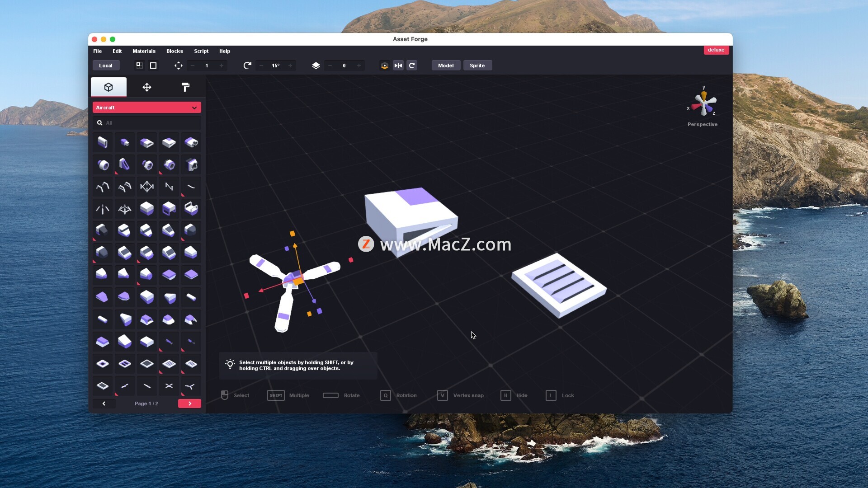The width and height of the screenshot is (868, 488).
Task: Decrease the move step value
Action: tap(193, 66)
